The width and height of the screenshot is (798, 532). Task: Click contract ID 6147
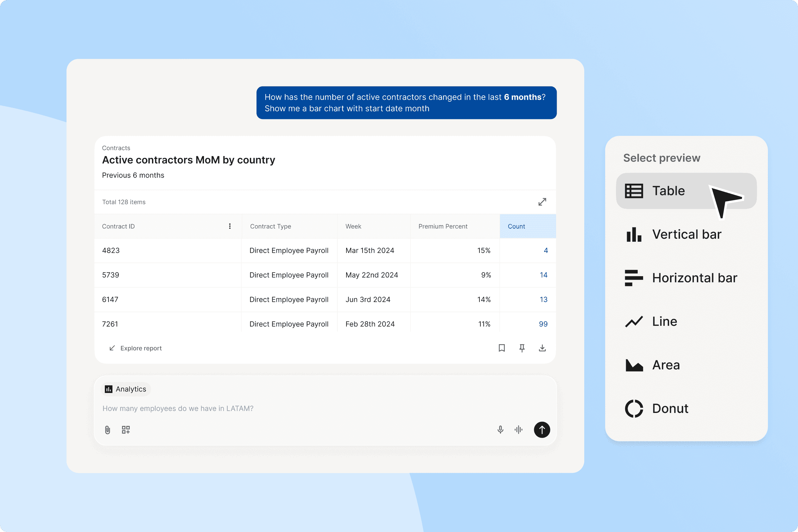tap(110, 300)
